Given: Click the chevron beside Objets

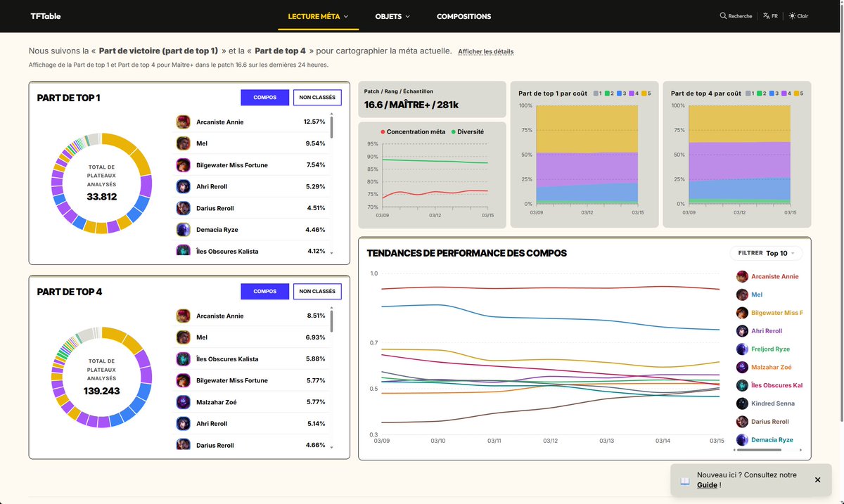Looking at the screenshot, I should click(407, 16).
